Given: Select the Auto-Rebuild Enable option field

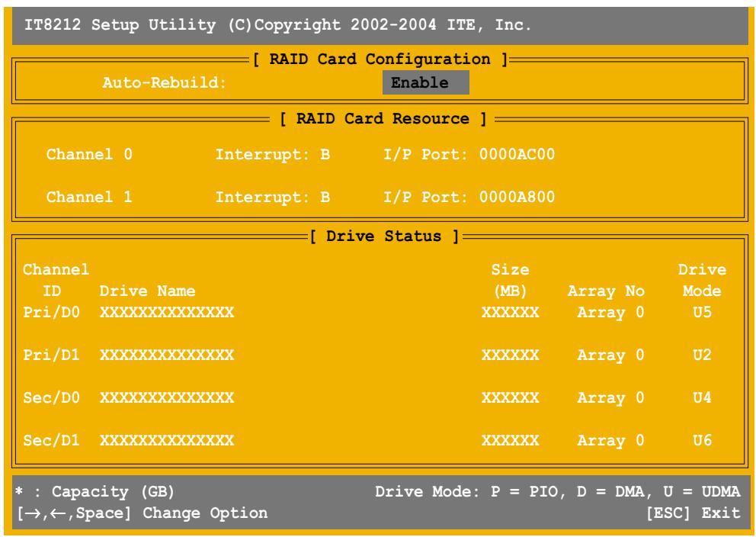Looking at the screenshot, I should click(425, 82).
